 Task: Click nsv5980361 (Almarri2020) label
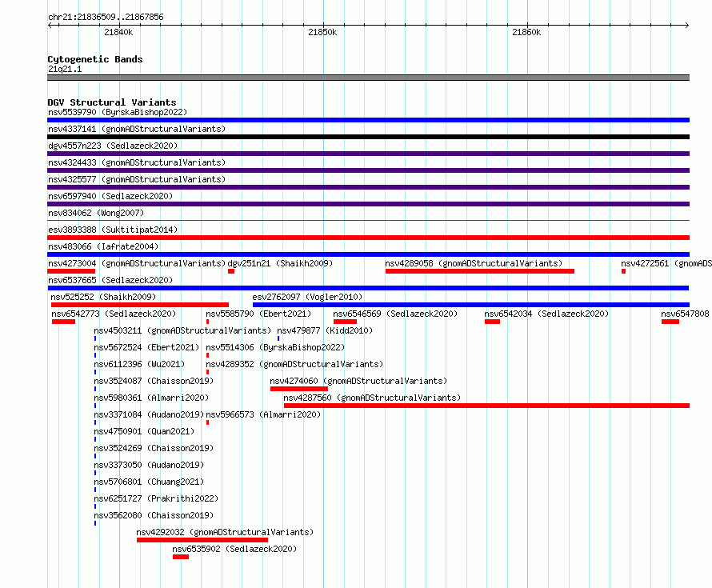(151, 398)
